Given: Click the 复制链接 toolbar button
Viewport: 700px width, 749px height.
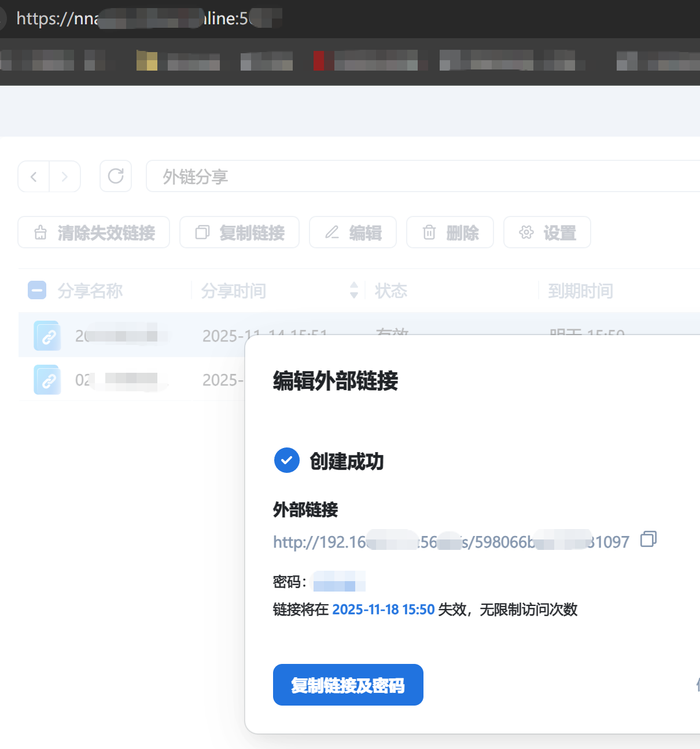Looking at the screenshot, I should 240,233.
